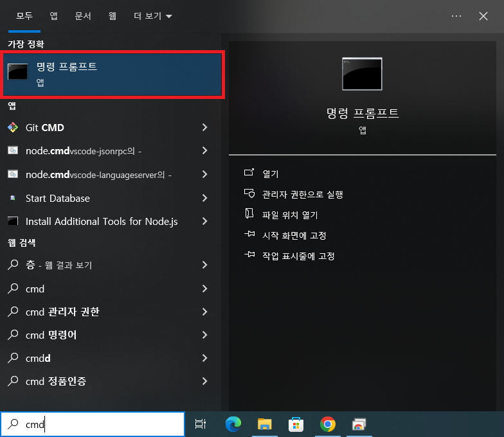Select Start Database result text
The image size is (504, 437).
point(58,198)
